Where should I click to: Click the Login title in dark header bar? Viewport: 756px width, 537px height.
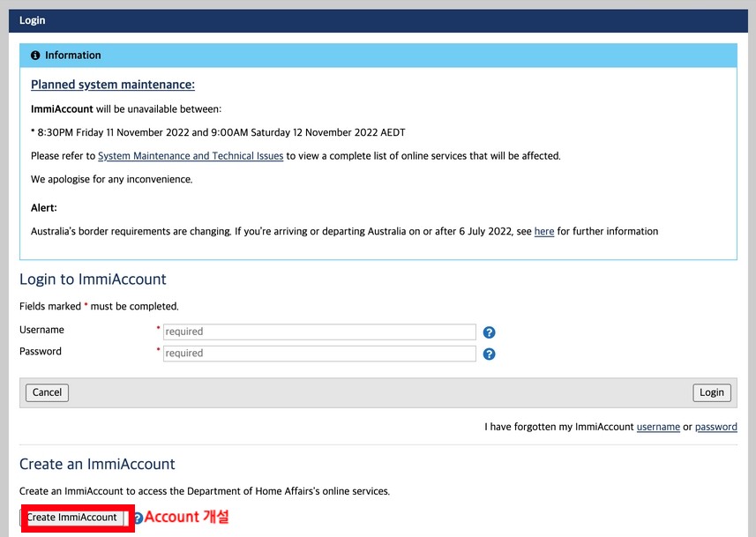coord(33,20)
